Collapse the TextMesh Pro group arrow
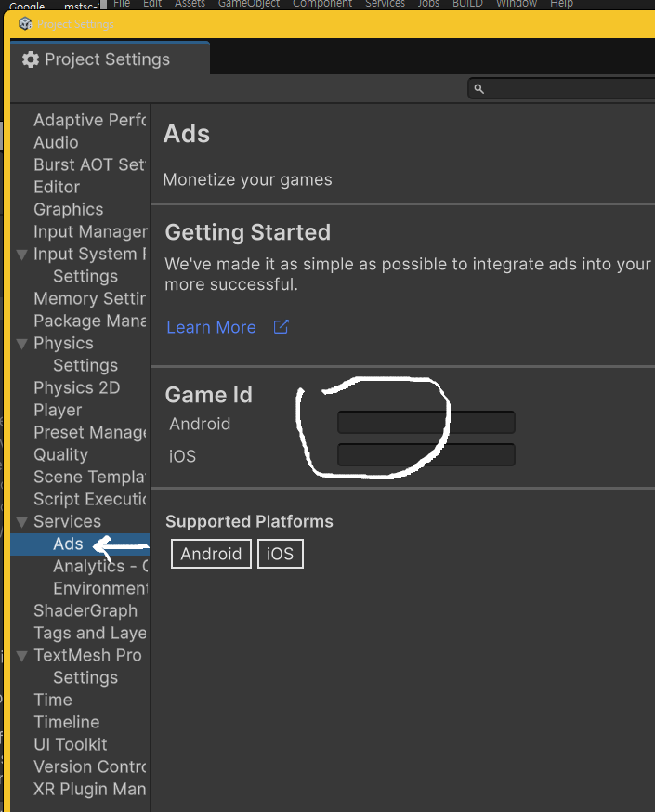This screenshot has width=655, height=812. click(21, 656)
